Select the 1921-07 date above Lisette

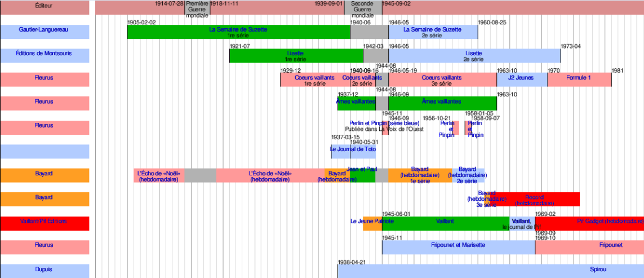pyautogui.click(x=240, y=46)
